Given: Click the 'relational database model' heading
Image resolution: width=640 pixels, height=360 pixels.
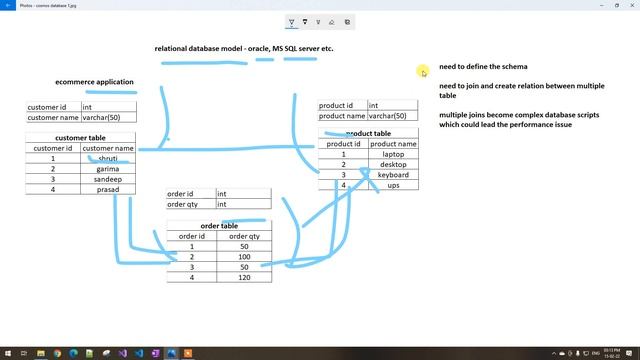Looking at the screenshot, I should coord(244,49).
